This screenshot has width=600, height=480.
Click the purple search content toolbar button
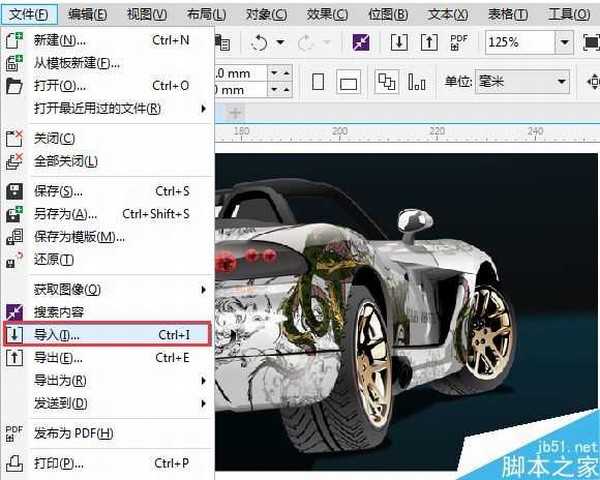tap(361, 42)
